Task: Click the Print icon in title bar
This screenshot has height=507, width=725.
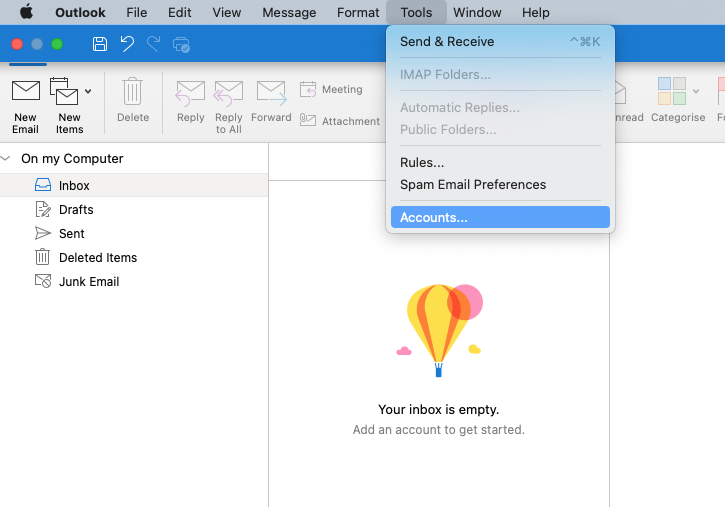Action: click(181, 45)
